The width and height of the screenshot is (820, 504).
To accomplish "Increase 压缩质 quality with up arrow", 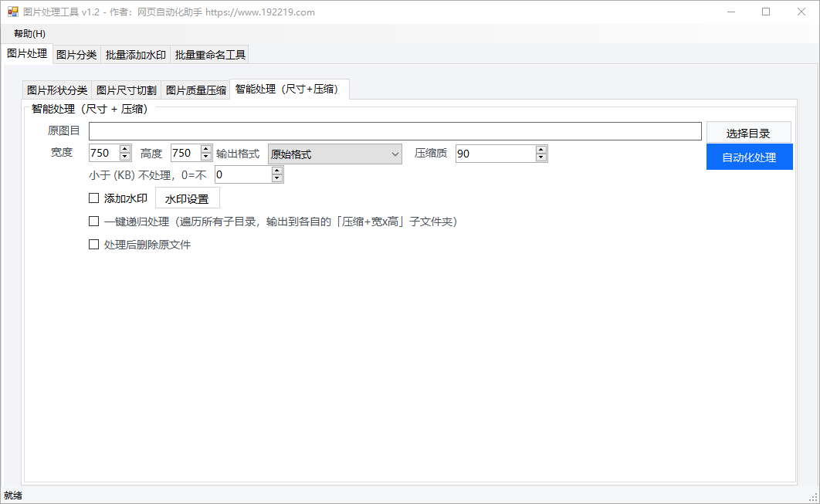I will (541, 149).
